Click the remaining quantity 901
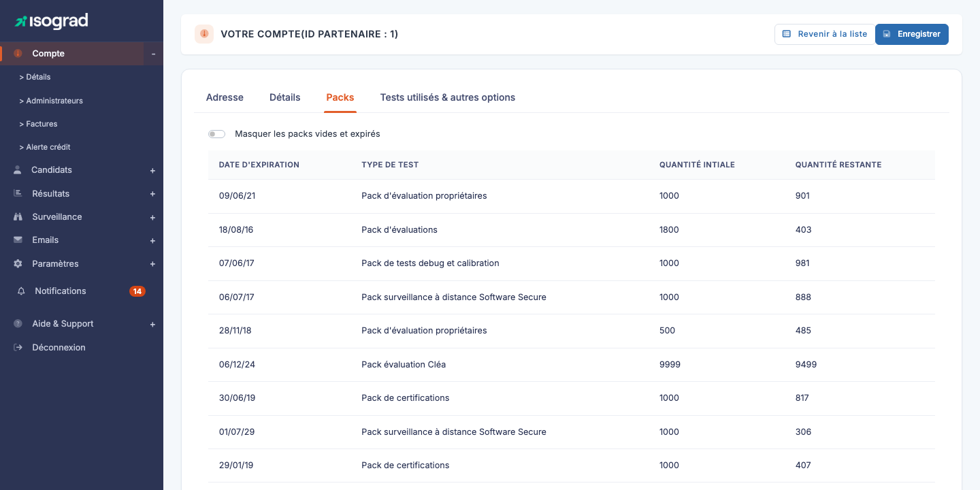 pos(802,196)
